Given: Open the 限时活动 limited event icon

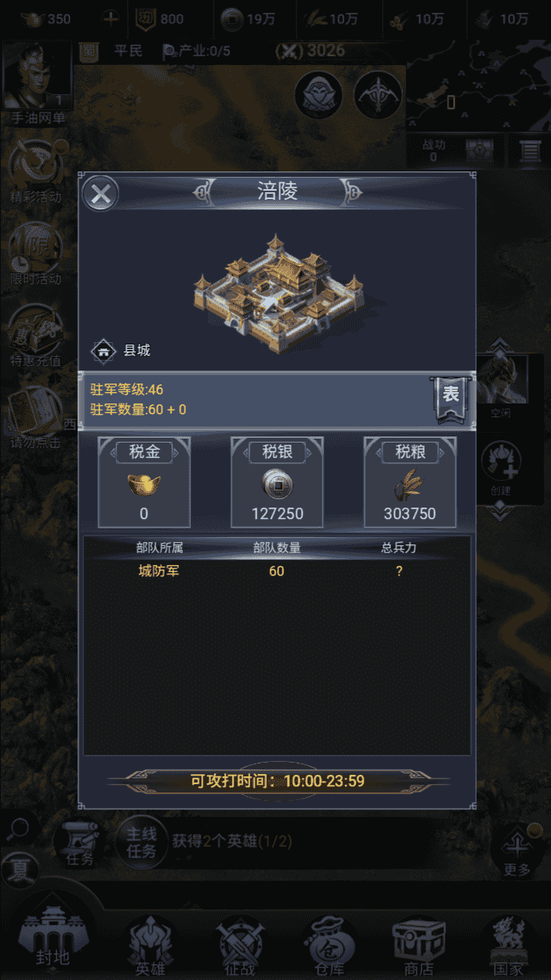Looking at the screenshot, I should 36,254.
